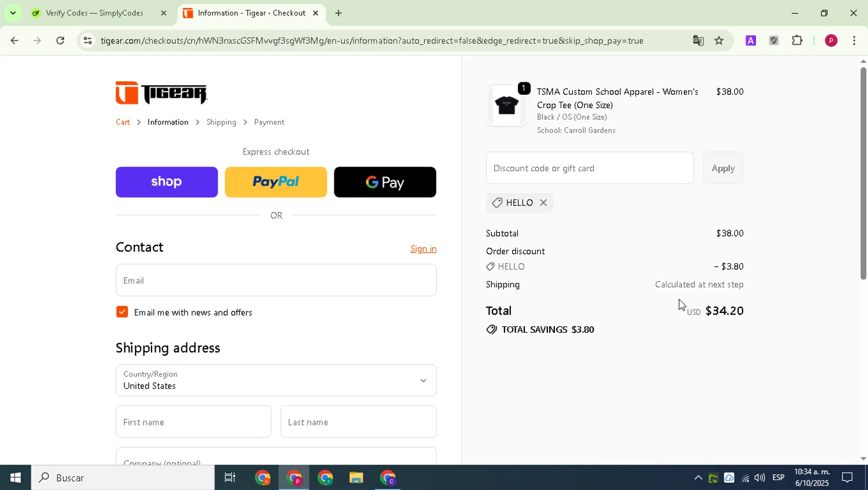
Task: Open the Google Translate page icon
Action: (x=698, y=40)
